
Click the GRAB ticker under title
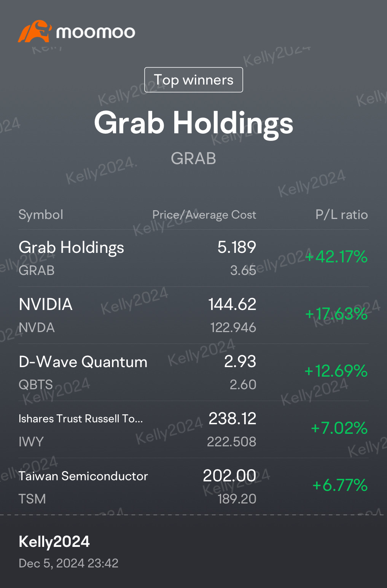(194, 158)
